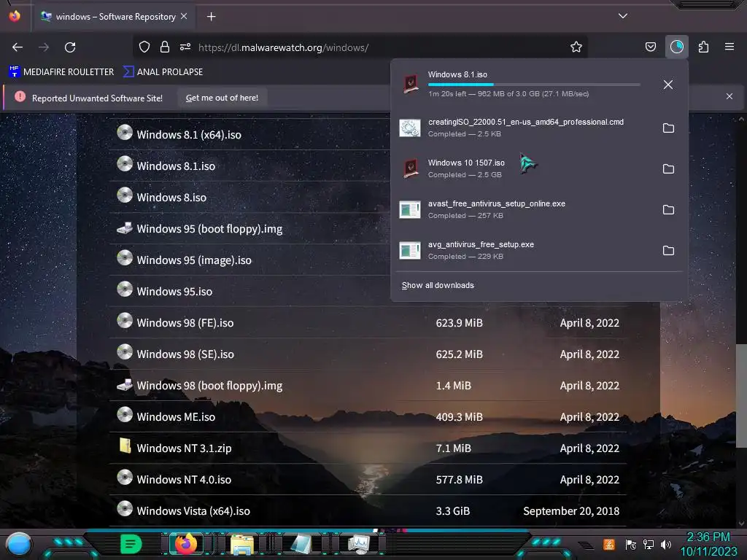
Task: Open Windows Vista (x64).iso link
Action: [x=193, y=511]
